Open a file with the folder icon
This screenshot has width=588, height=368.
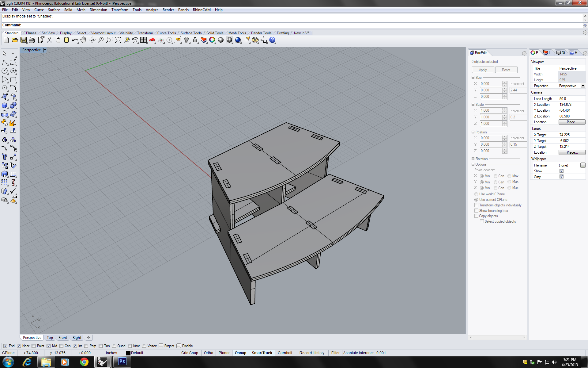point(15,40)
